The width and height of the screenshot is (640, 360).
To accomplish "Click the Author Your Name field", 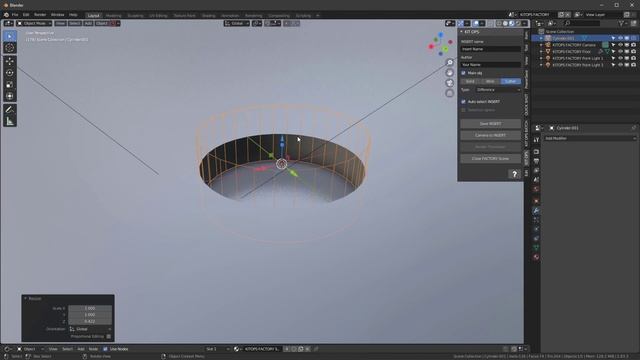I will tap(490, 64).
